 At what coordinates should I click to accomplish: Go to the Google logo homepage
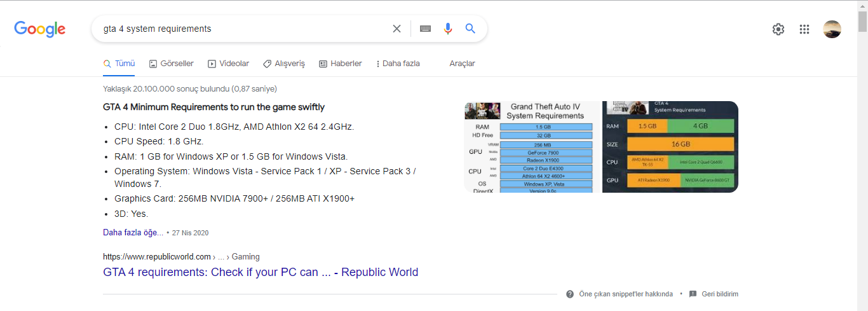pyautogui.click(x=40, y=29)
